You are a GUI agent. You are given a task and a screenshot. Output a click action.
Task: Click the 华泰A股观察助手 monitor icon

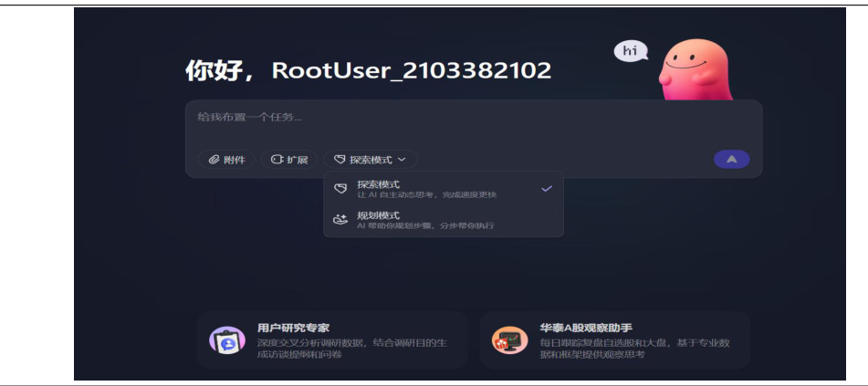click(509, 340)
